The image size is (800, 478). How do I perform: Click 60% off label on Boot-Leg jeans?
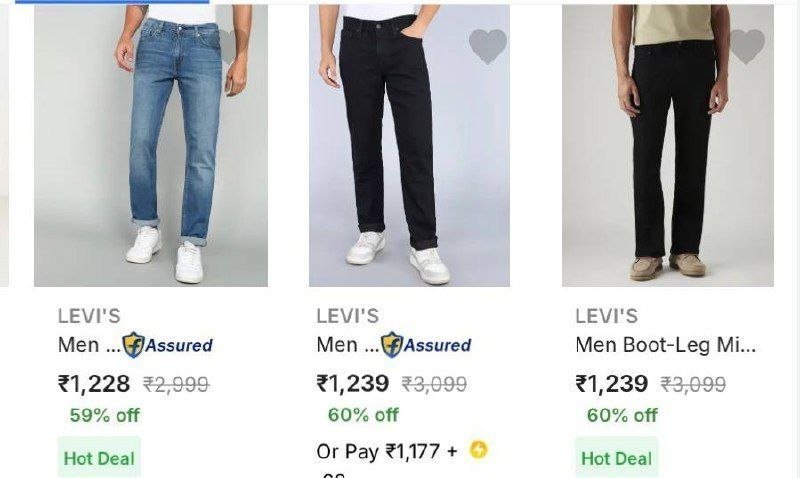[x=622, y=414]
